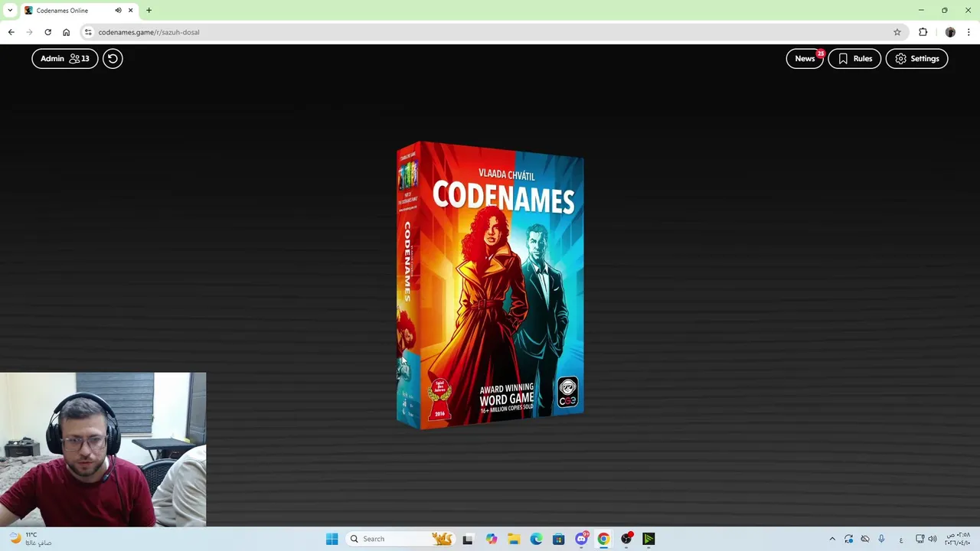This screenshot has width=980, height=551.
Task: Open the Admin players button
Action: coord(65,58)
